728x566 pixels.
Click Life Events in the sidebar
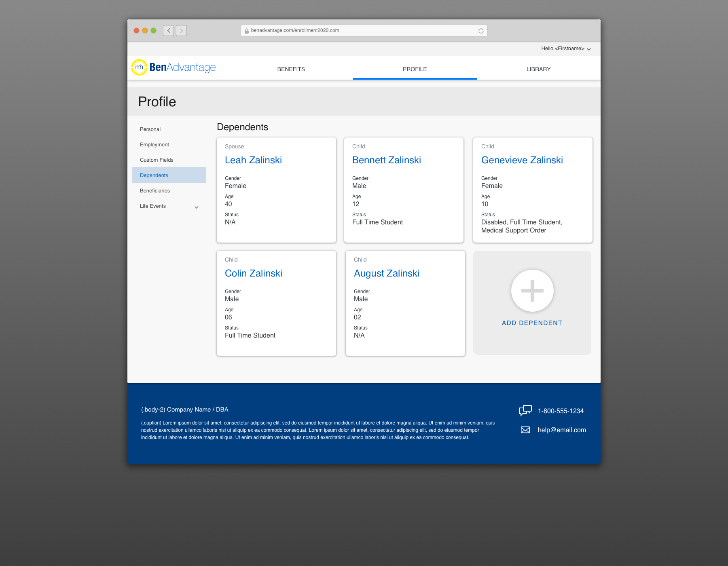point(153,206)
